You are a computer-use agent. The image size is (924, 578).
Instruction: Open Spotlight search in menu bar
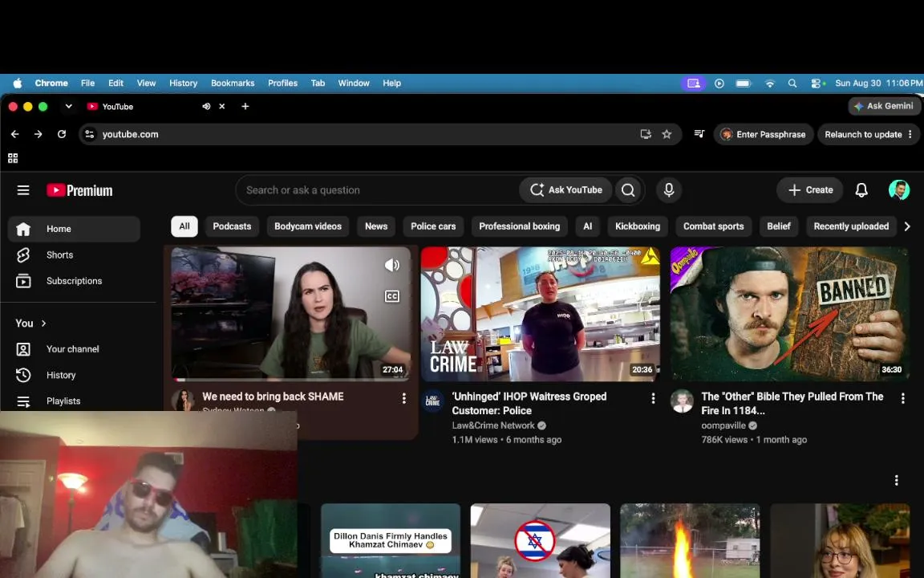[x=792, y=83]
